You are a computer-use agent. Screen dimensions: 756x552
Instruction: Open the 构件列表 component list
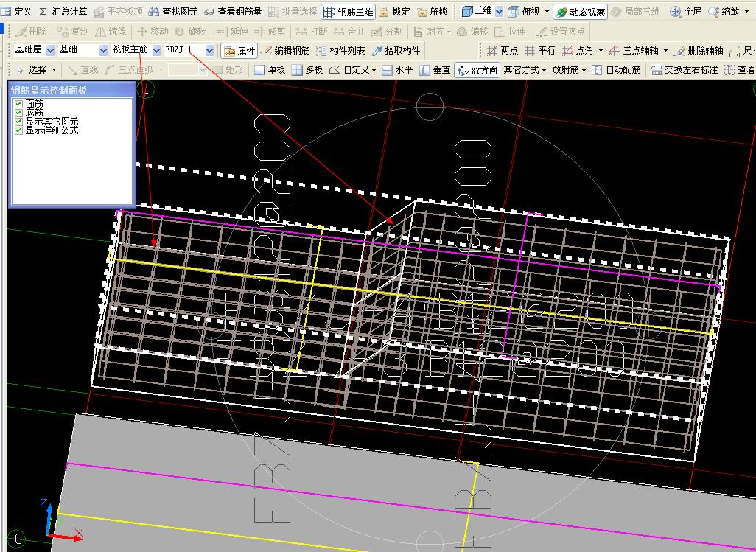(x=340, y=51)
